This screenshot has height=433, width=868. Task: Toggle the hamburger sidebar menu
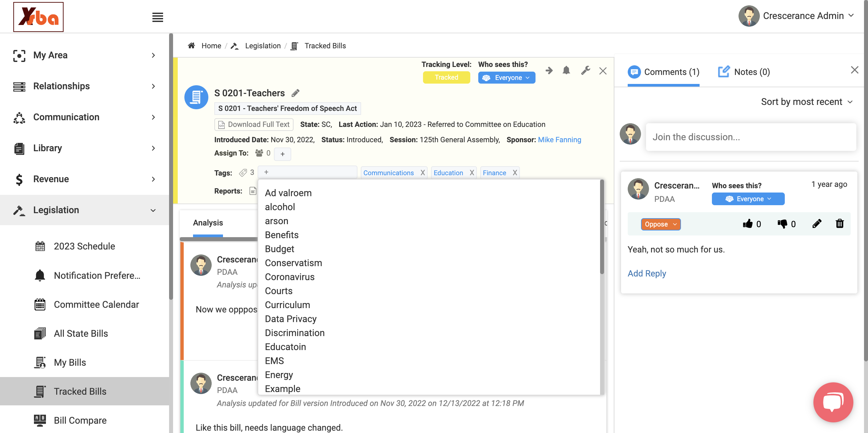point(157,17)
